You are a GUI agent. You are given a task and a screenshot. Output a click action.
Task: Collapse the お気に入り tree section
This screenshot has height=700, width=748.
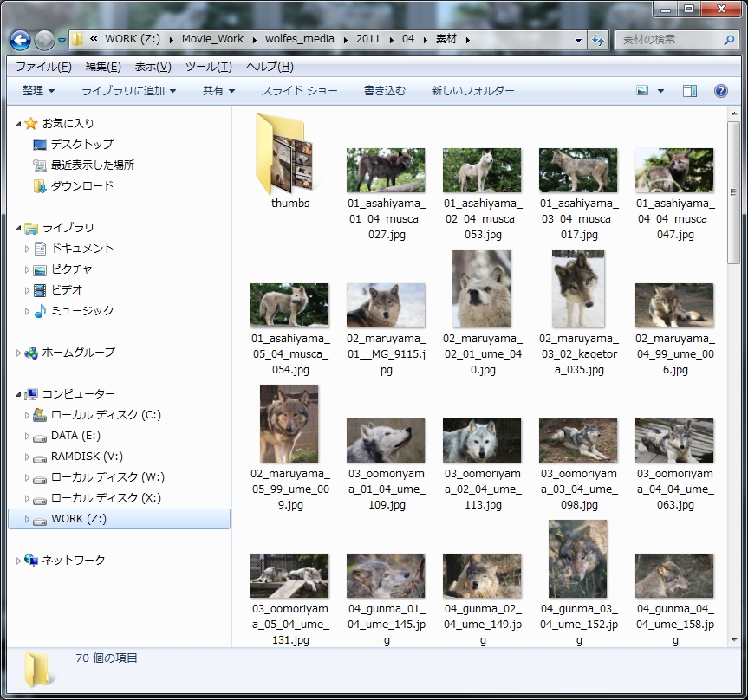[x=18, y=124]
